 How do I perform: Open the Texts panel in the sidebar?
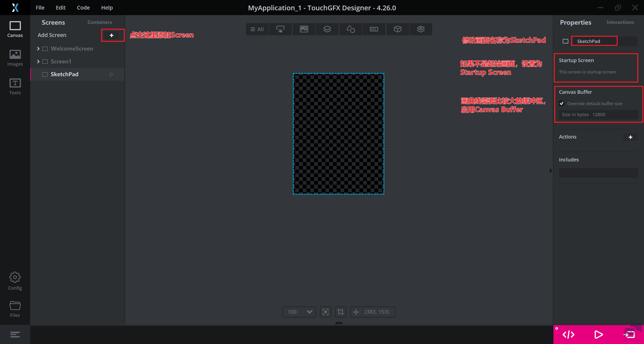pos(15,87)
